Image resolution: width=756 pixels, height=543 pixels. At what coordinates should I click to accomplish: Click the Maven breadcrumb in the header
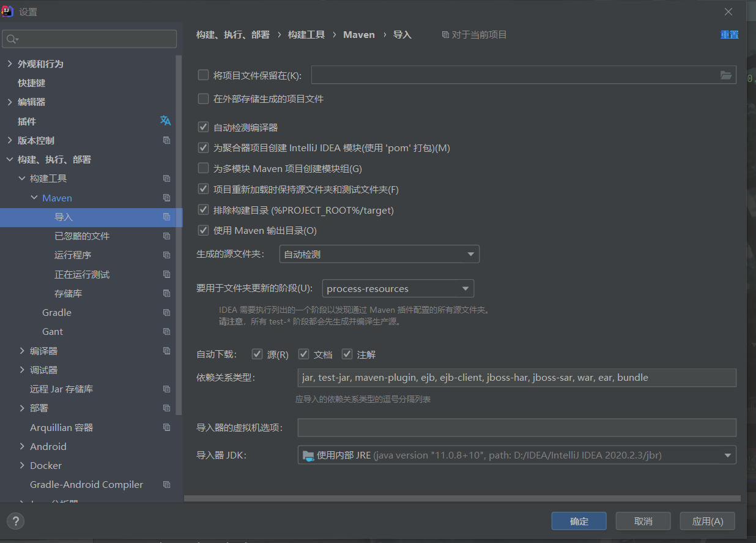[359, 35]
